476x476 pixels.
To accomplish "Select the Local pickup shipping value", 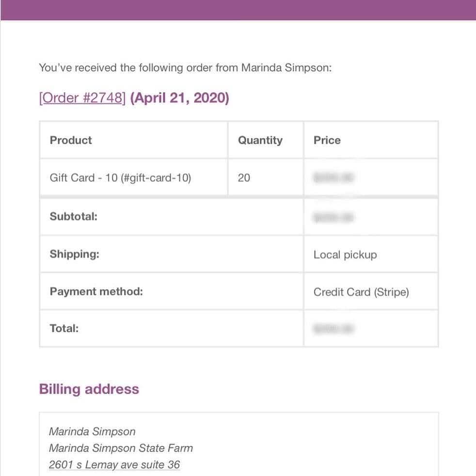I will tap(345, 254).
